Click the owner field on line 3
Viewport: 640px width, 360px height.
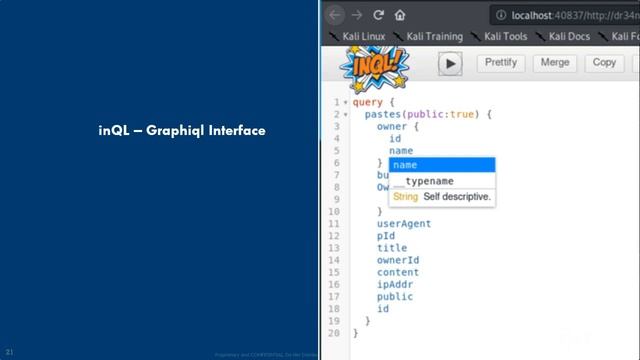392,127
